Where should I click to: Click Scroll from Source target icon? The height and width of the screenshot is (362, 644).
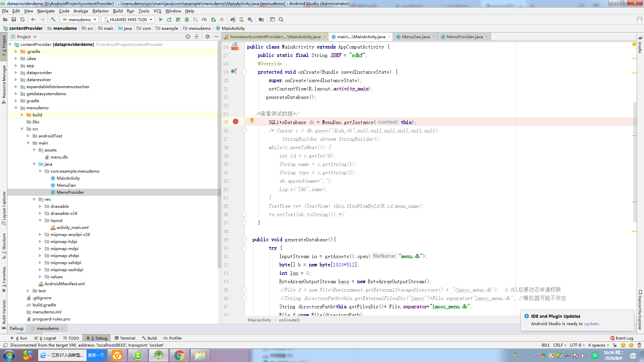(x=188, y=37)
